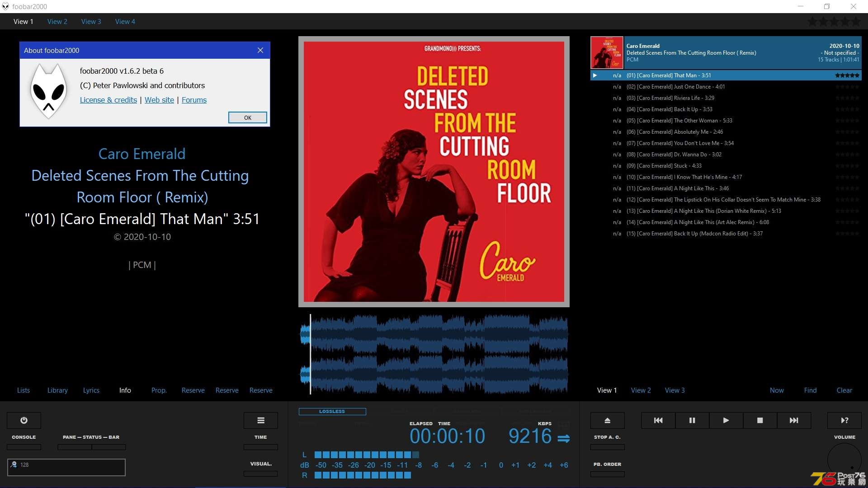Click the Caro Emerald album header row

coord(726,53)
